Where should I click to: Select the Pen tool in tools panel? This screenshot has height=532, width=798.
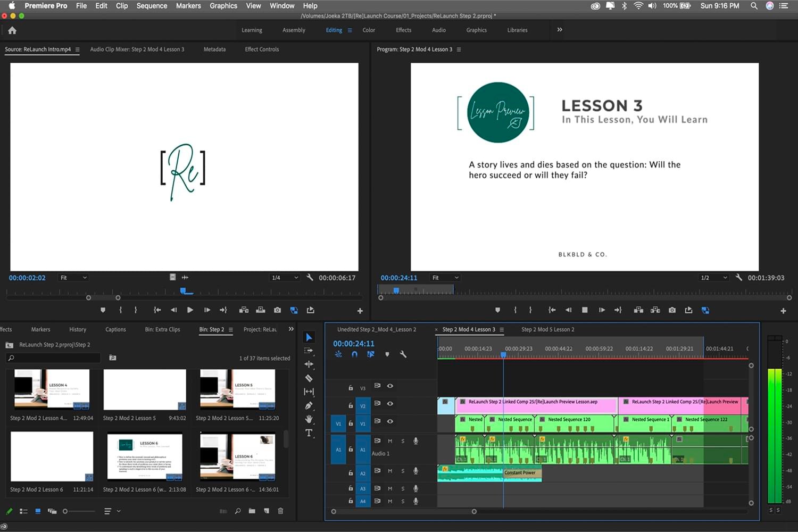[x=309, y=405]
